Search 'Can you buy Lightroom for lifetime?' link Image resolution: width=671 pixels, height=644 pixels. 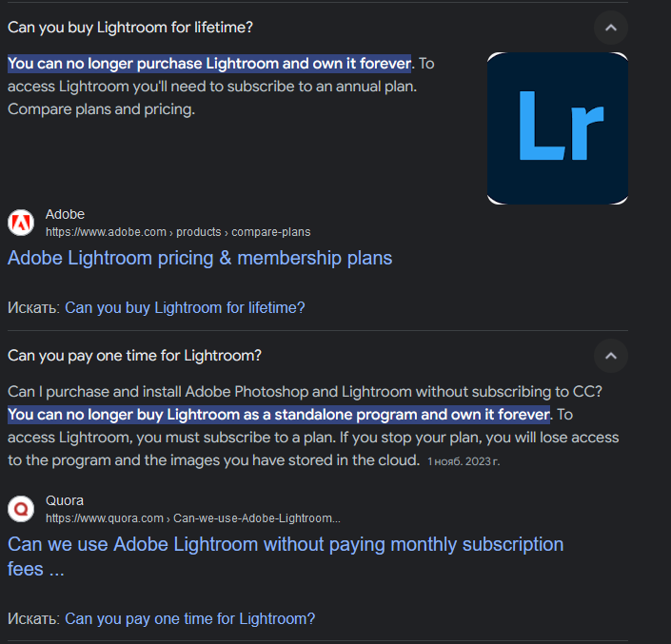point(185,308)
